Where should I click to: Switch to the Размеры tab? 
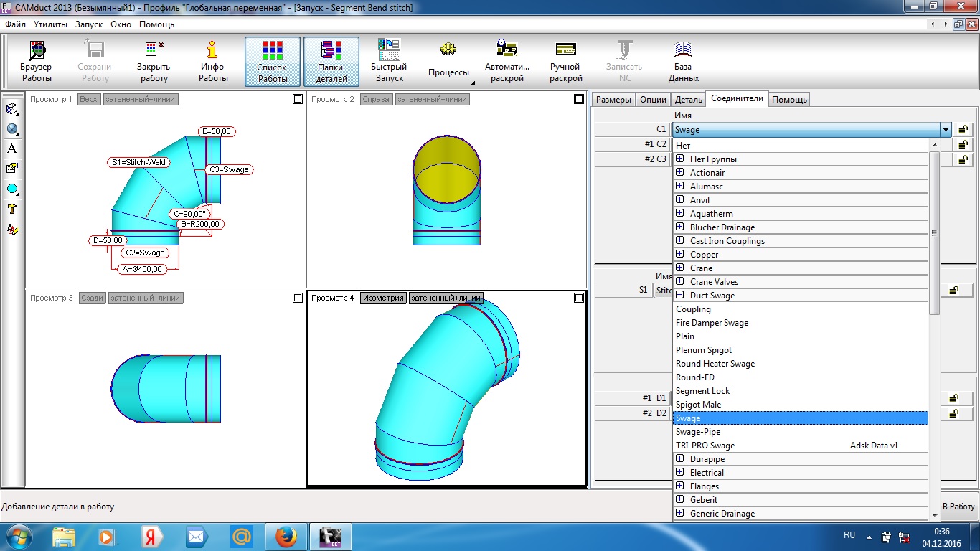[x=614, y=100]
